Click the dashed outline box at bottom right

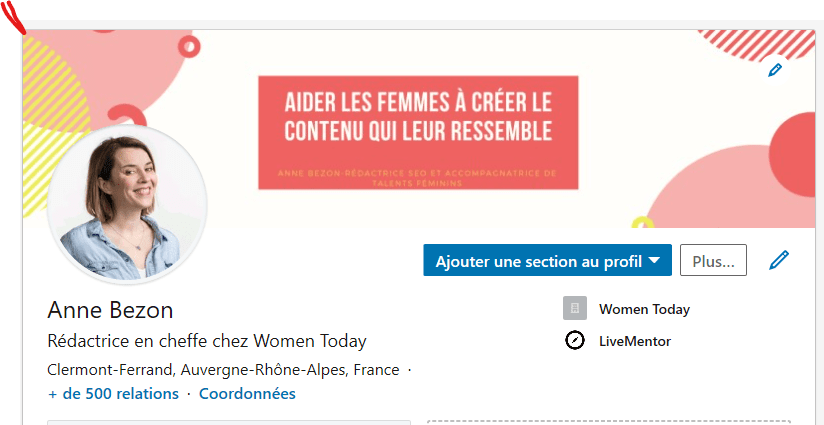[x=608, y=421]
